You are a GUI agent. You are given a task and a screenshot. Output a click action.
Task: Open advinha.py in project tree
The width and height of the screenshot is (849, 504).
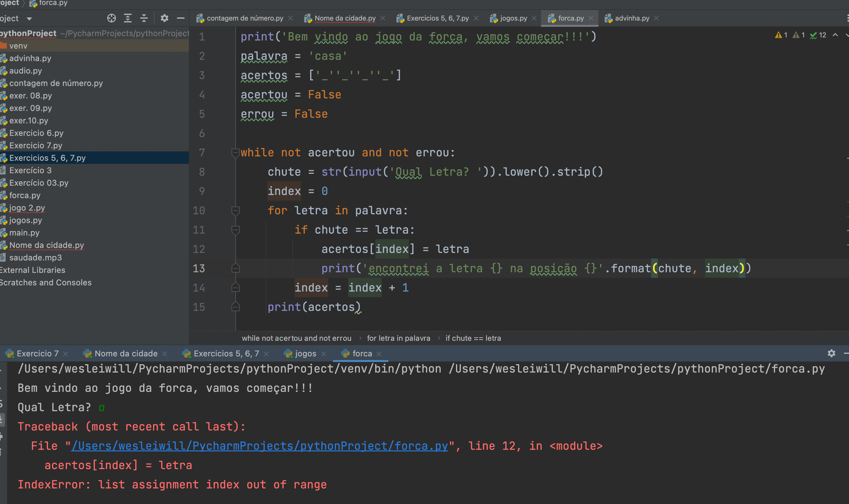tap(30, 59)
